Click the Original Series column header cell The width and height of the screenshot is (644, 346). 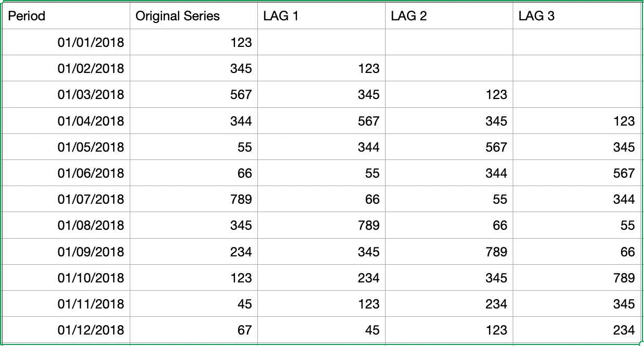coord(193,16)
